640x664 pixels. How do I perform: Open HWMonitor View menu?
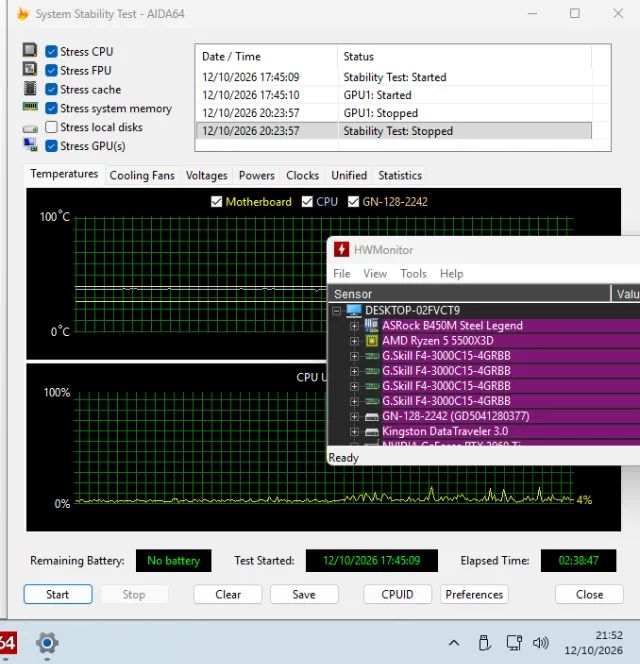[375, 274]
